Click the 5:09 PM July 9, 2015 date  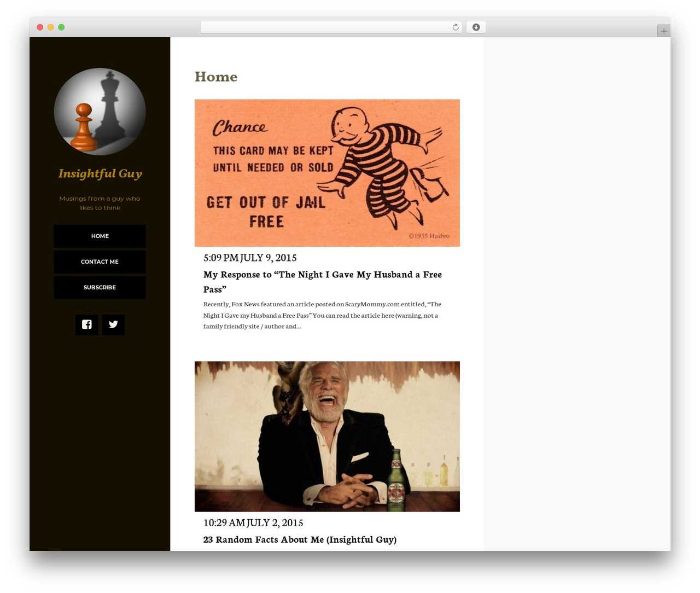tap(250, 257)
